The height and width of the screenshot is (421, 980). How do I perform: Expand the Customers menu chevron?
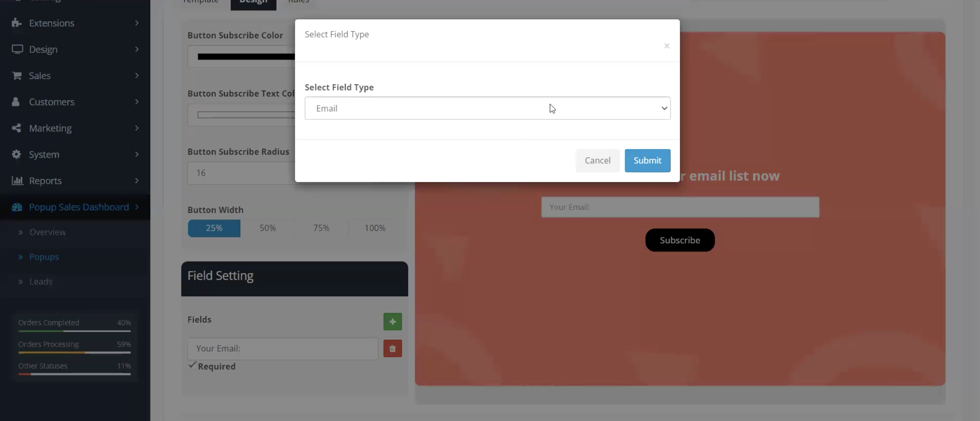pyautogui.click(x=137, y=102)
